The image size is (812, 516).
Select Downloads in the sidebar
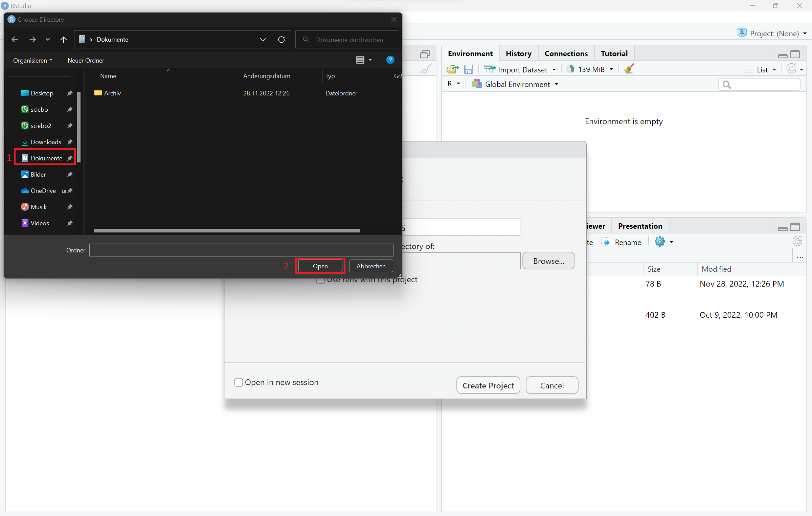click(x=46, y=142)
